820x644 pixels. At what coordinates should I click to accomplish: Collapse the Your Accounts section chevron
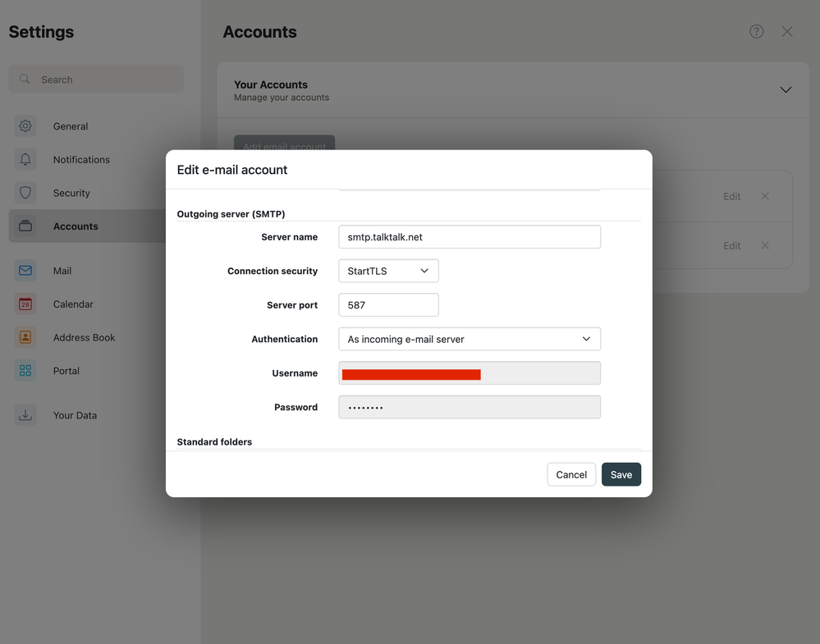786,89
